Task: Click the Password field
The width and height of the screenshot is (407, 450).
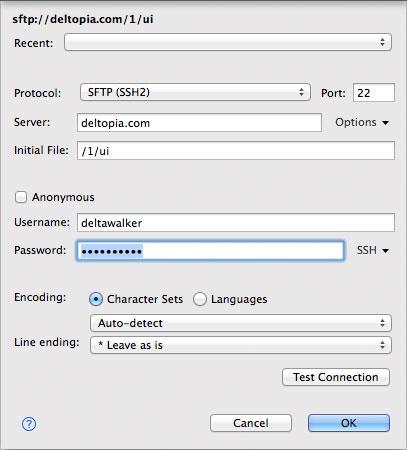Action: (x=210, y=251)
